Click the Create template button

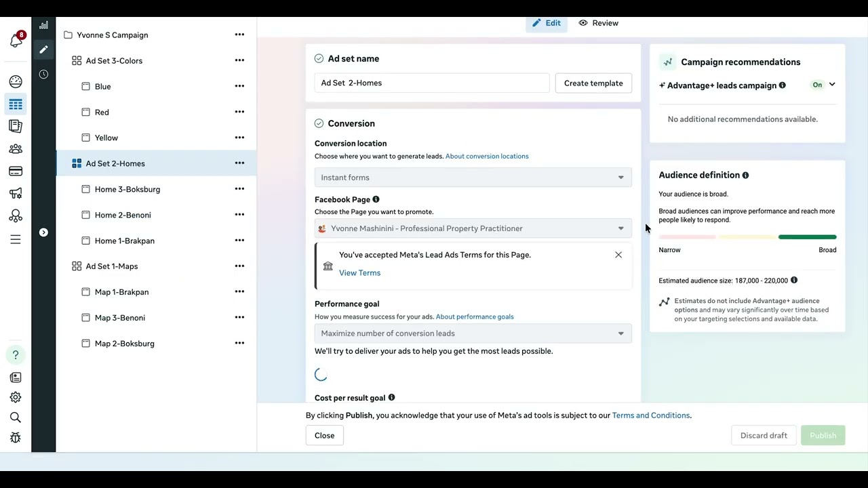(593, 83)
